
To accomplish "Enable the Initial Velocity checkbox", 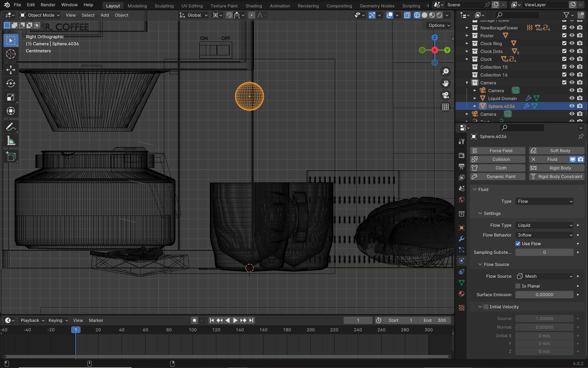I will pos(486,307).
